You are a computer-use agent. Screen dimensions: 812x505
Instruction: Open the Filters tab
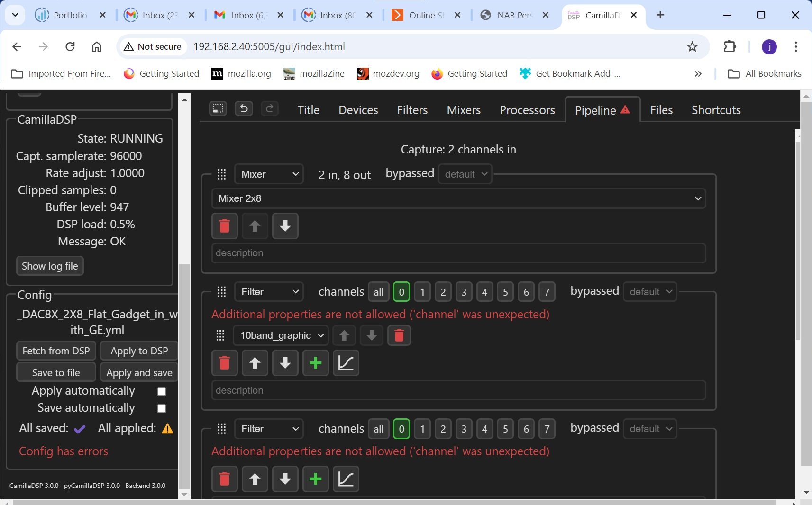[412, 110]
